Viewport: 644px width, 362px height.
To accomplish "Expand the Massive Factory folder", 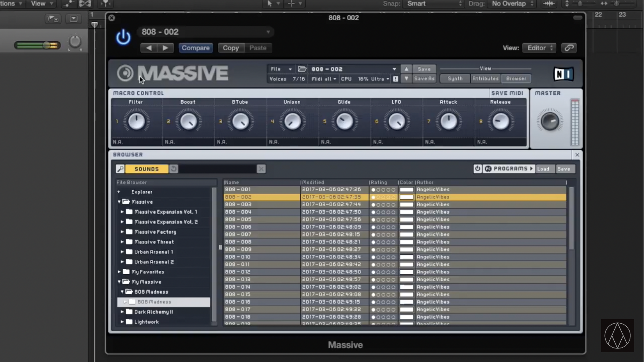I will (122, 232).
